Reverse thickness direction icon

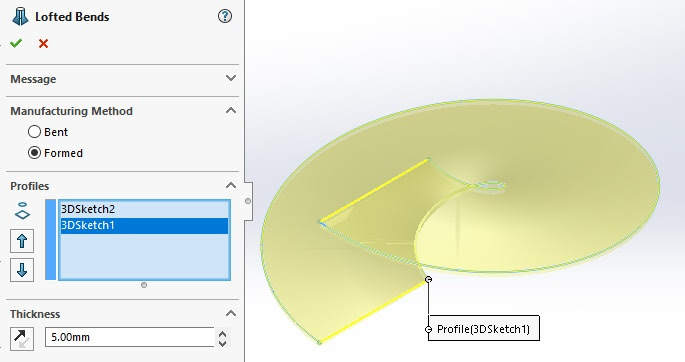pyautogui.click(x=22, y=338)
